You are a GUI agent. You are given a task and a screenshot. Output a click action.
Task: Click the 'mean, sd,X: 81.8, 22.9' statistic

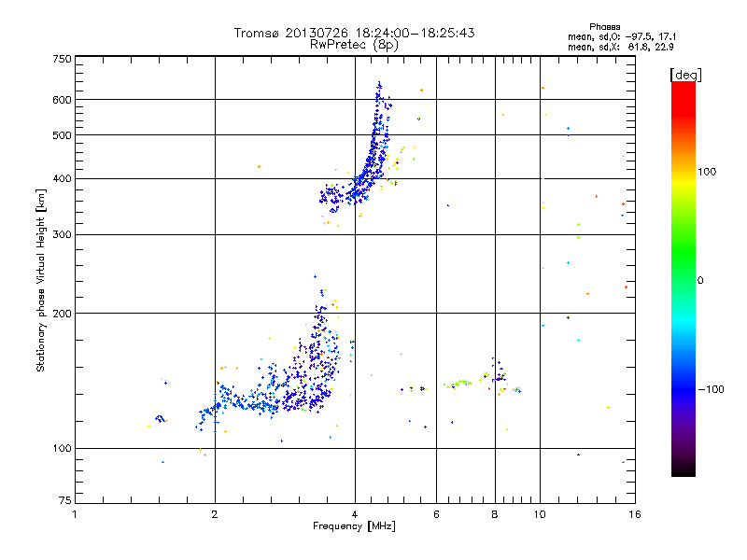click(620, 48)
